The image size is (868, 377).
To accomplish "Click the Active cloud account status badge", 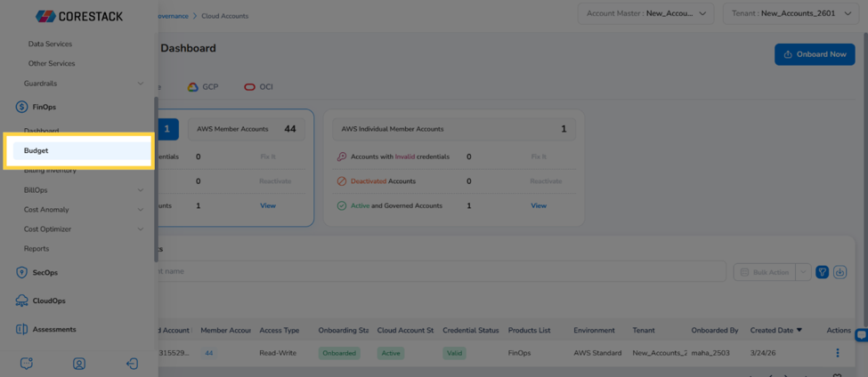I will coord(391,353).
